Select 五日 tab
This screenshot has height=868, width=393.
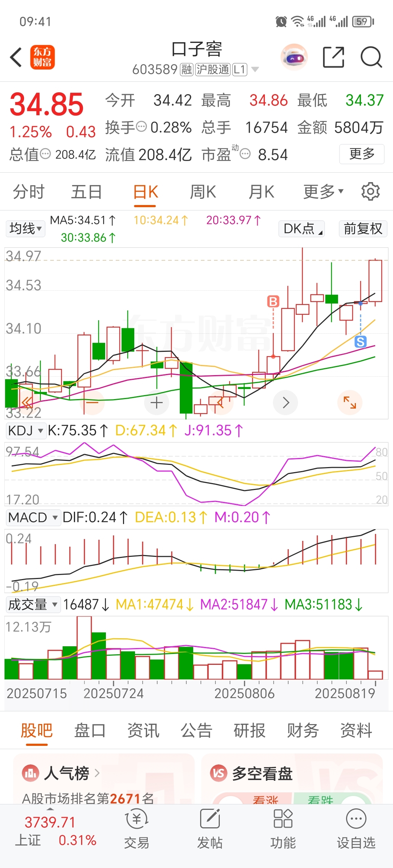click(87, 192)
